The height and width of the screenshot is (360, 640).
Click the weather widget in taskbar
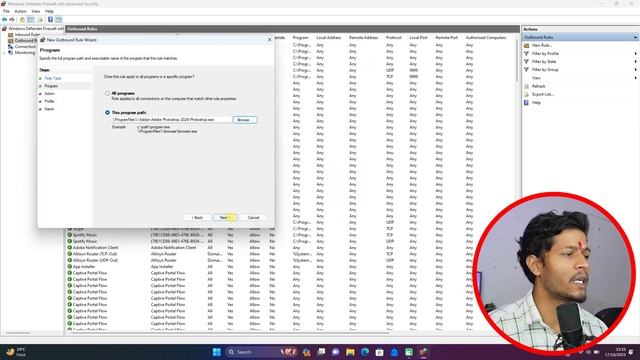pos(16,352)
